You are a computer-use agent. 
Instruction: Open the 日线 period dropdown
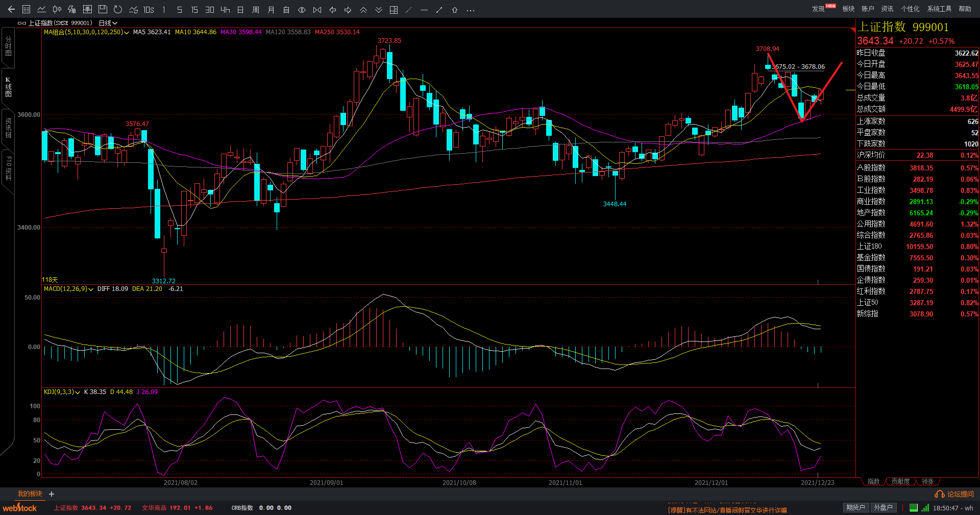click(x=108, y=23)
